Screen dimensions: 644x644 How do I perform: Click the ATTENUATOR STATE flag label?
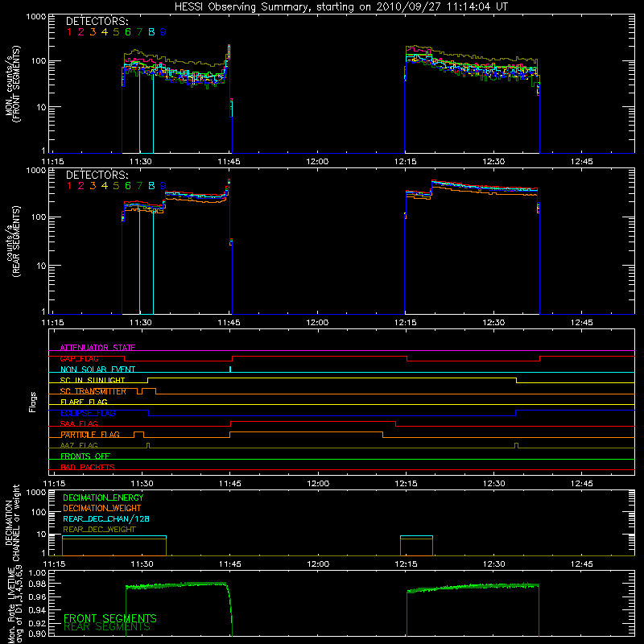coord(97,348)
